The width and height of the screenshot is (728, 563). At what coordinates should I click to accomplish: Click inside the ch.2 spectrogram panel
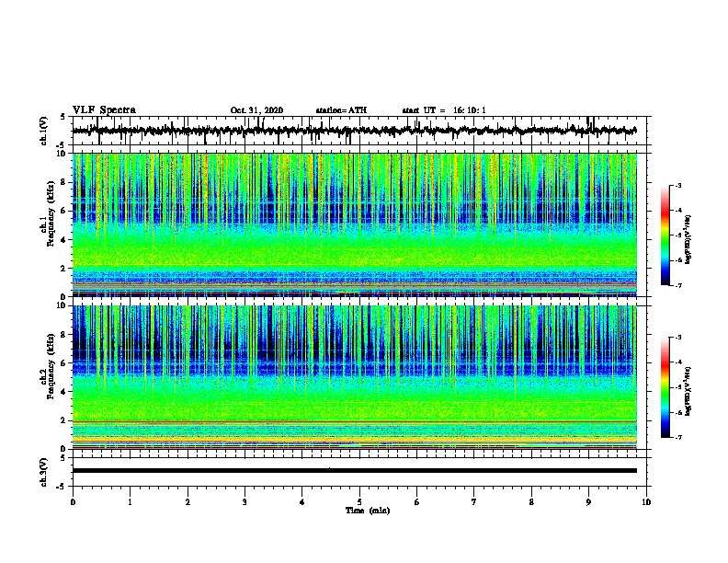tap(355, 377)
